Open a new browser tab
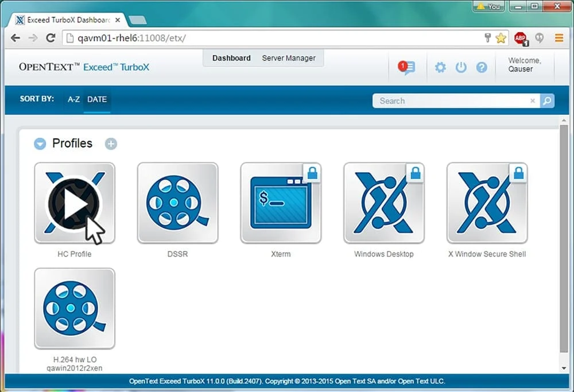This screenshot has width=574, height=392. (138, 20)
